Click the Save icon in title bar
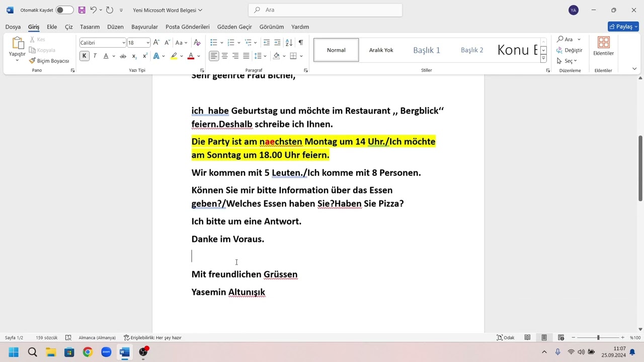The image size is (644, 362). pos(82,10)
